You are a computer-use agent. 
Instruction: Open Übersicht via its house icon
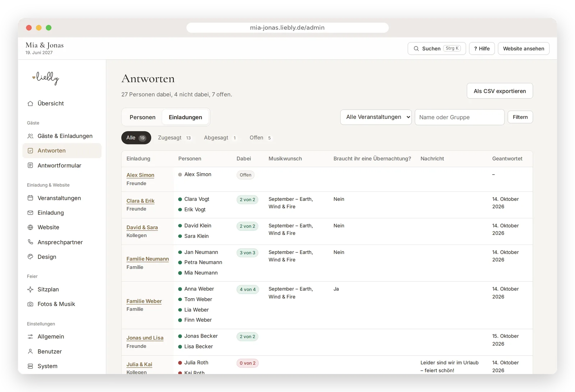(31, 103)
